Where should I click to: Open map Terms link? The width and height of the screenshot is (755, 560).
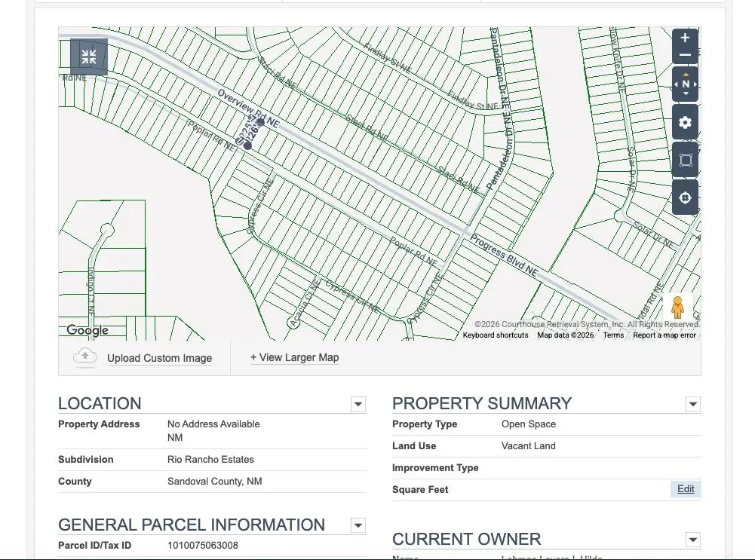613,335
